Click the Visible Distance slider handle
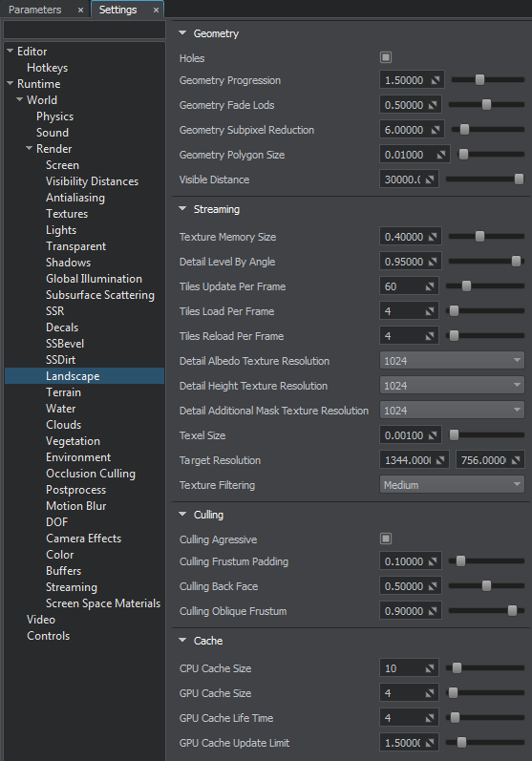Image resolution: width=532 pixels, height=761 pixels. [x=519, y=180]
